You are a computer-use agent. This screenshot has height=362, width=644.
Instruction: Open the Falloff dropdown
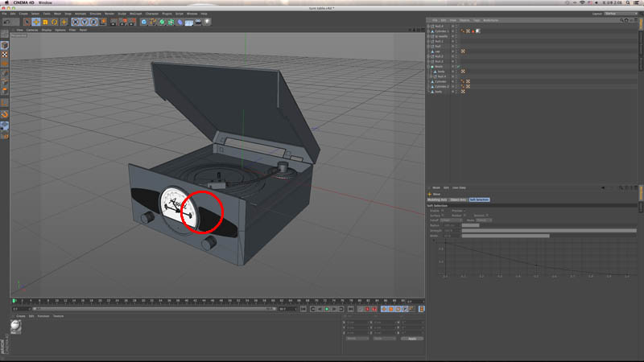point(451,220)
